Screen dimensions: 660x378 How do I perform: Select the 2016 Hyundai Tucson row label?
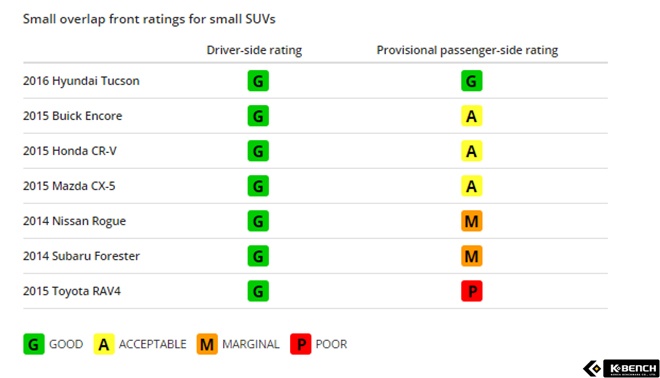pyautogui.click(x=81, y=81)
